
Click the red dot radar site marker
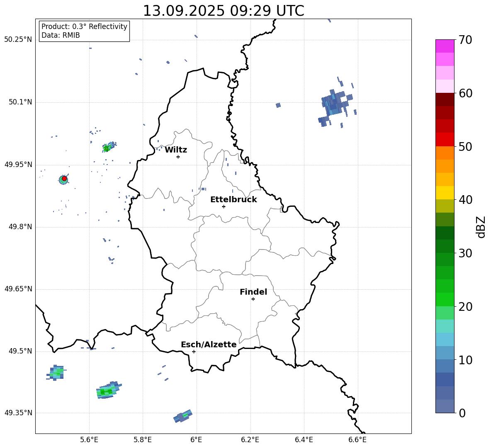click(x=64, y=179)
